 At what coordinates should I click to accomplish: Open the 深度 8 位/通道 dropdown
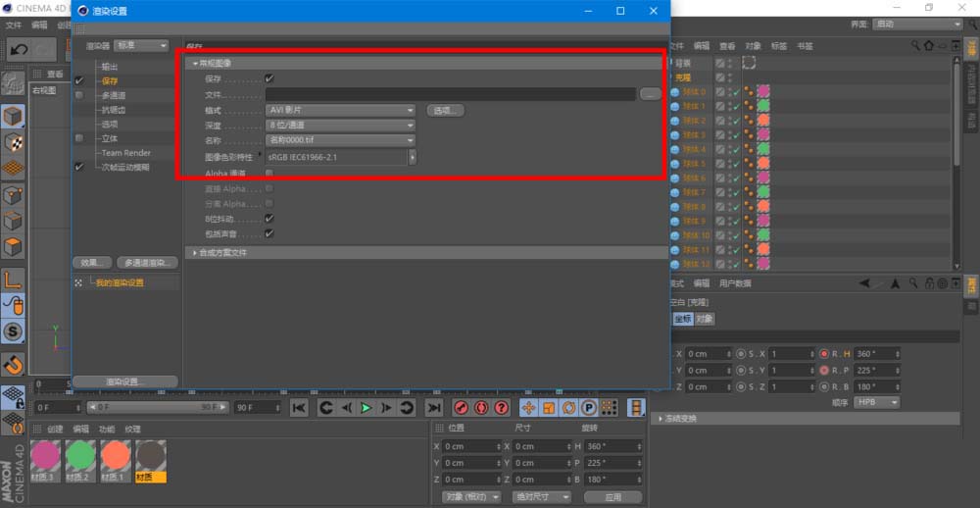pyautogui.click(x=341, y=126)
